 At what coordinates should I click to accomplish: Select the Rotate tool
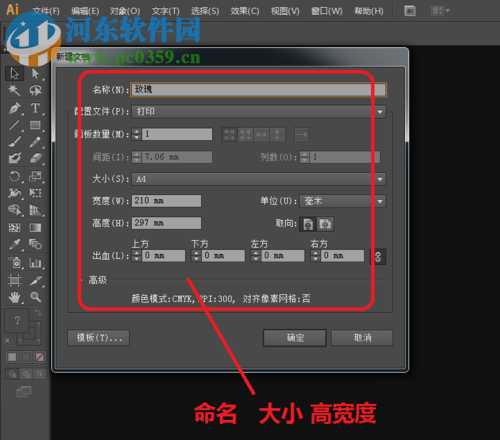[14, 176]
